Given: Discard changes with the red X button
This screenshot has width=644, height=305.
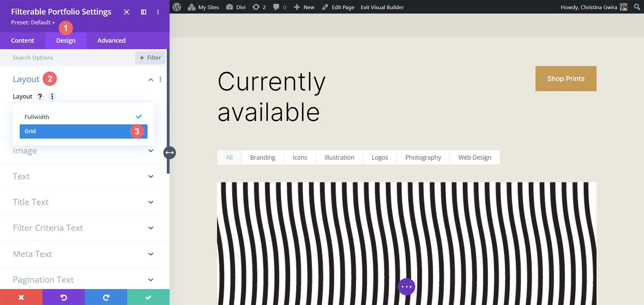Looking at the screenshot, I should (21, 297).
